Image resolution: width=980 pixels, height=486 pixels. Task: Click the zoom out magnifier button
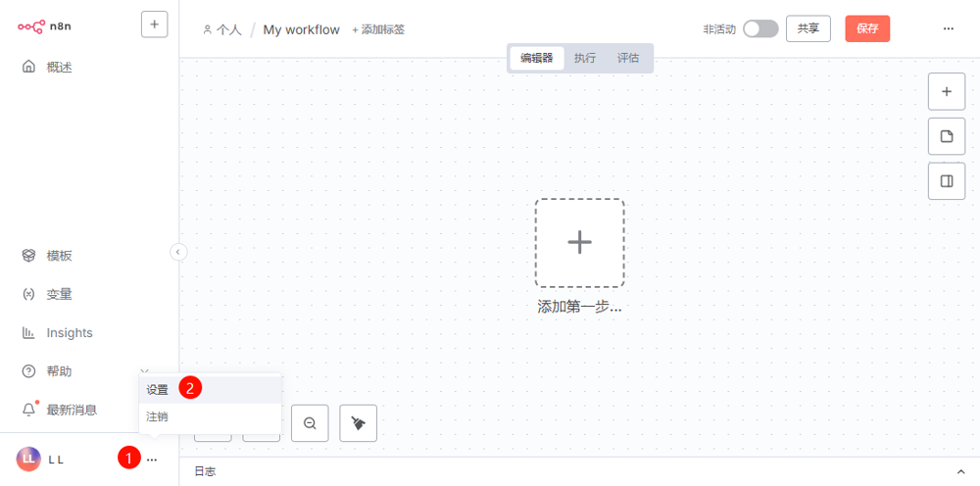point(310,423)
